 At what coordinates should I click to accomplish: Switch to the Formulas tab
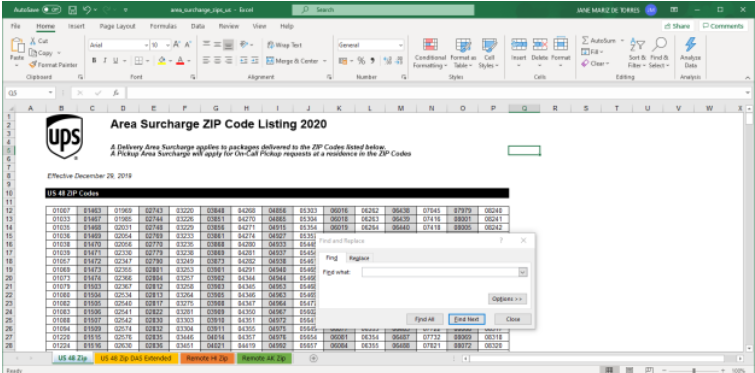coord(163,26)
